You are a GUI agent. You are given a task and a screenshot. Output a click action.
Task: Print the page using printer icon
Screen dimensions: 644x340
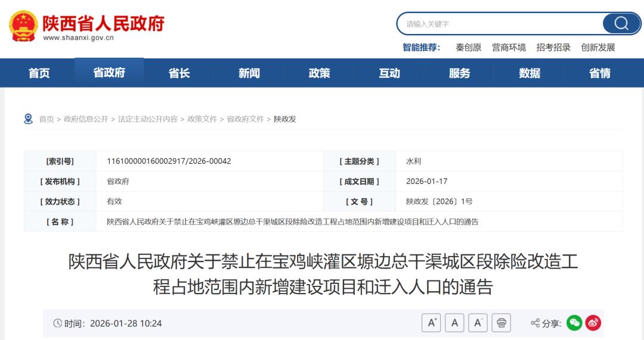click(501, 323)
